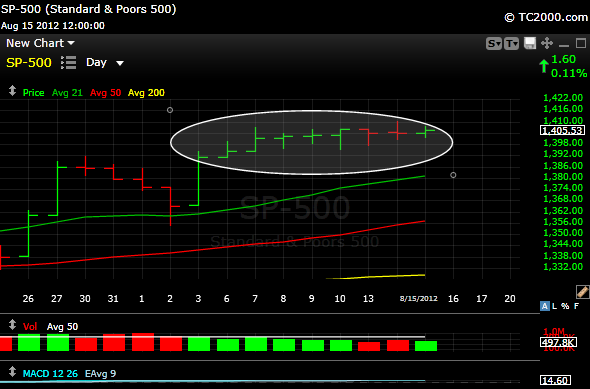Image resolution: width=590 pixels, height=389 pixels.
Task: Click the 1,422.00 price scale label
Action: point(563,98)
